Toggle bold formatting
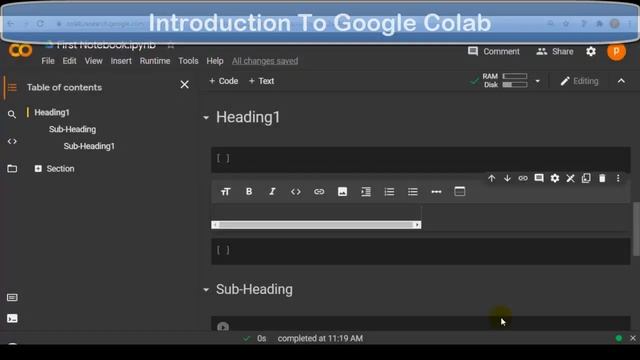 [x=249, y=191]
